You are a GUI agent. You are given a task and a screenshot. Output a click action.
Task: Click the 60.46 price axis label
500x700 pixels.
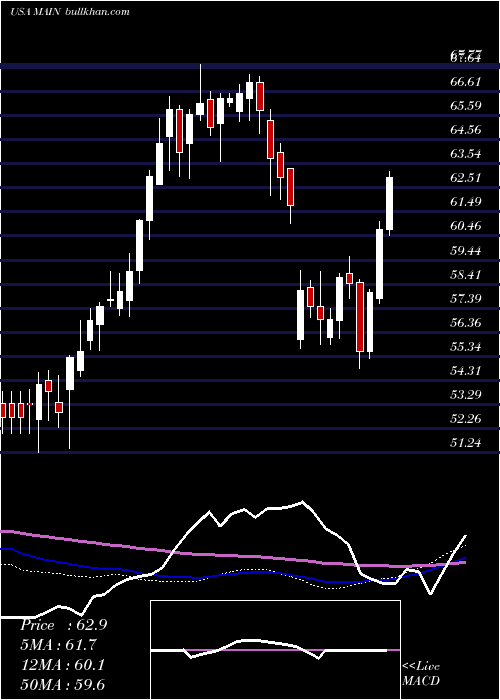(466, 226)
